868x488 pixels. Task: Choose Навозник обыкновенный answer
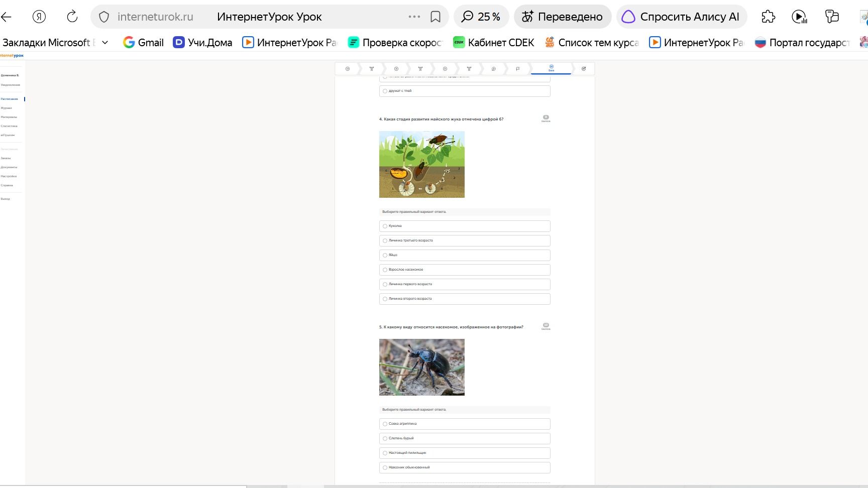(465, 467)
